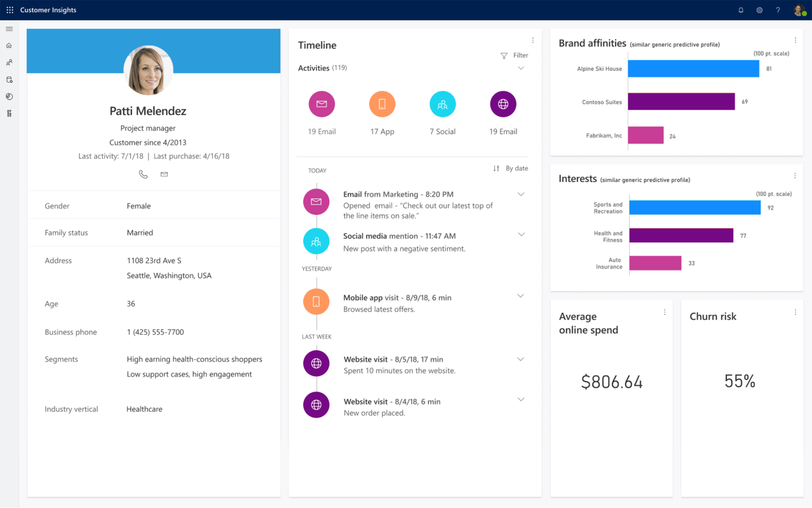Expand the Social media mention details
Viewport: 812px width, 508px height.
tap(521, 234)
